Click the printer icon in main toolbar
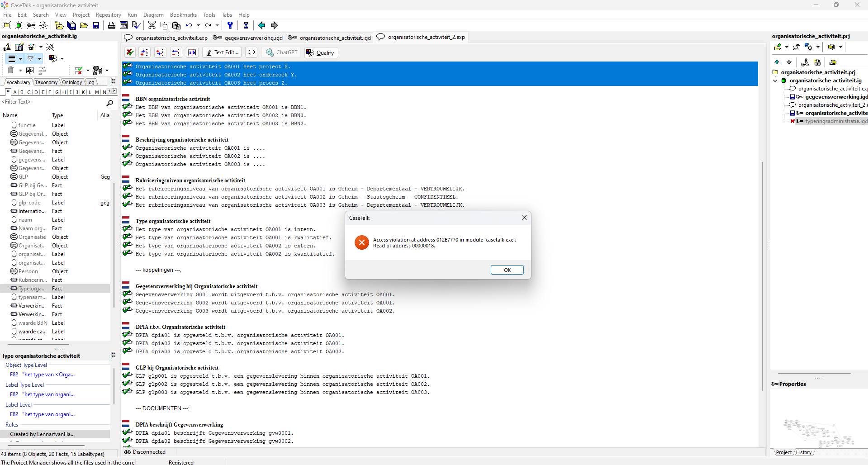This screenshot has width=868, height=465. tap(111, 25)
